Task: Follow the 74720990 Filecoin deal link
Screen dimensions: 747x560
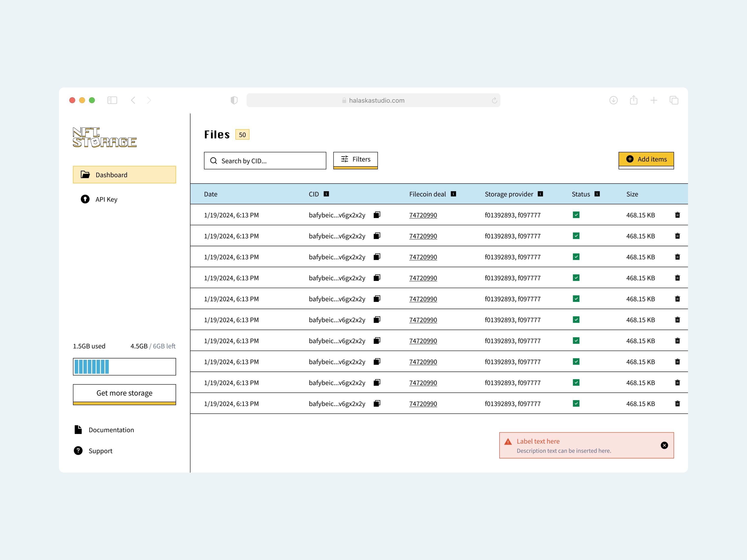Action: [x=423, y=215]
